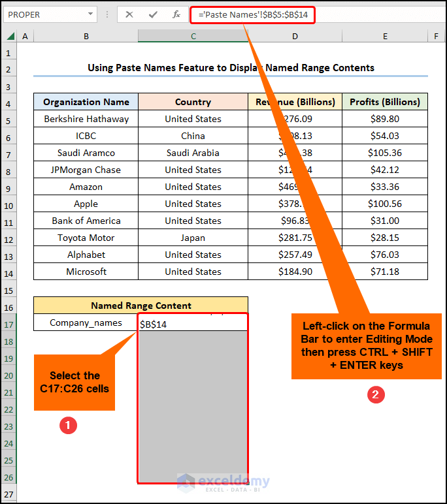Click the Organization Name header cell

pyautogui.click(x=86, y=102)
